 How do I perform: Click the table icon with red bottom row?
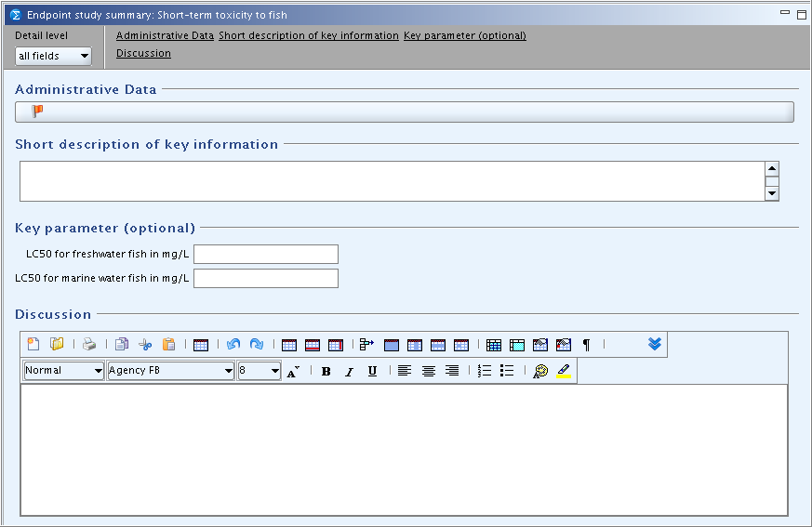coord(313,345)
